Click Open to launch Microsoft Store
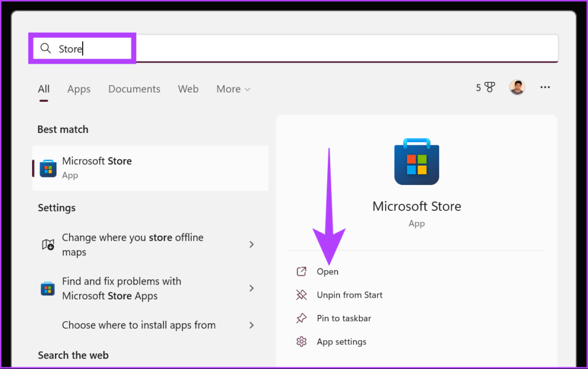This screenshot has width=588, height=369. [x=327, y=271]
